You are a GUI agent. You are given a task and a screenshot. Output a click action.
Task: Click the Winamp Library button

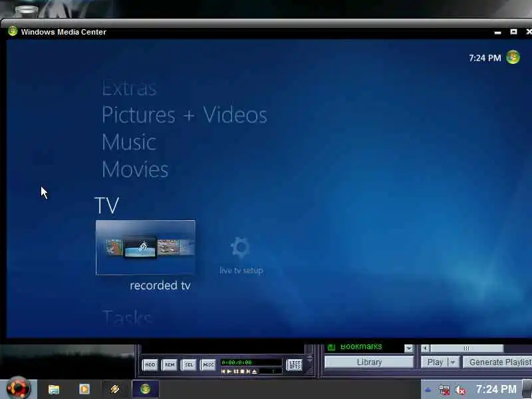pos(369,362)
